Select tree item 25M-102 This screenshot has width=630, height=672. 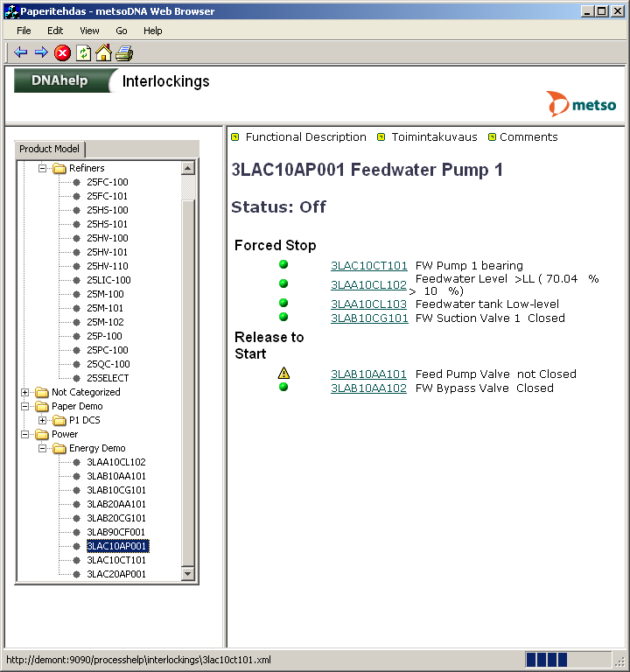tap(105, 322)
